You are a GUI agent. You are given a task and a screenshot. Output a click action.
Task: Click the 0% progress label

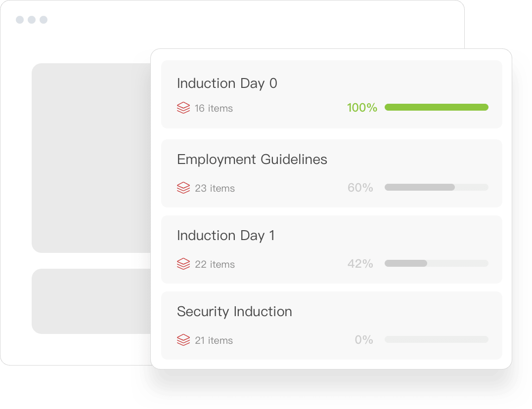tap(364, 339)
